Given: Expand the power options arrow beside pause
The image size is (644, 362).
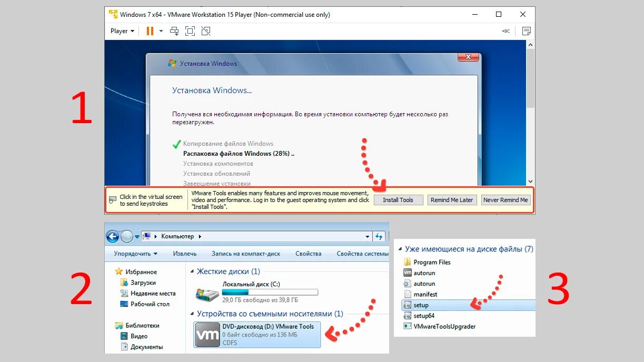Looking at the screenshot, I should [161, 31].
